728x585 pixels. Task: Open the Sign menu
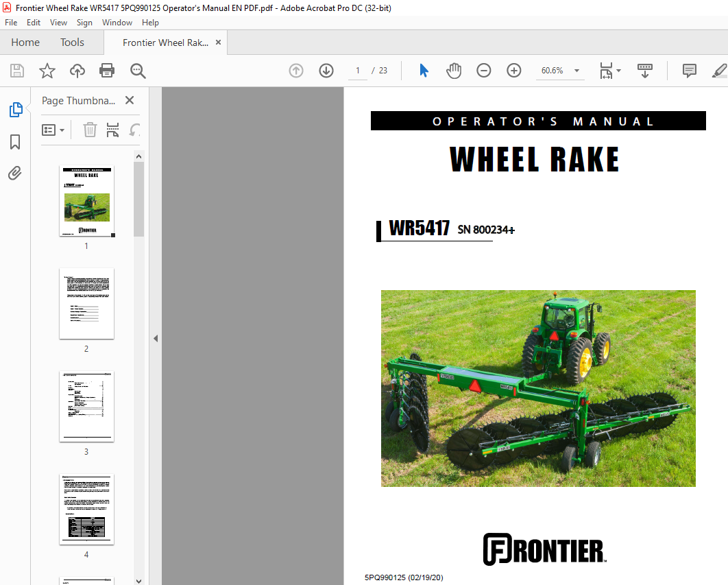point(84,23)
